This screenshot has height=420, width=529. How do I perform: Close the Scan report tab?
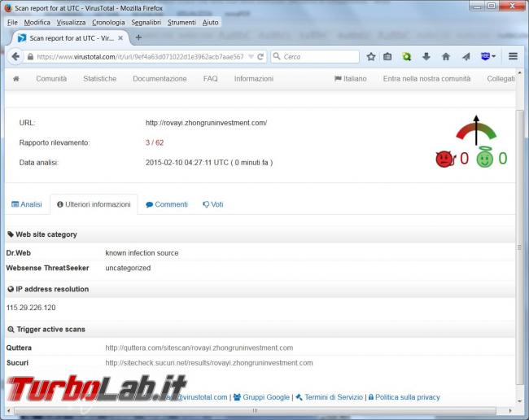point(120,38)
